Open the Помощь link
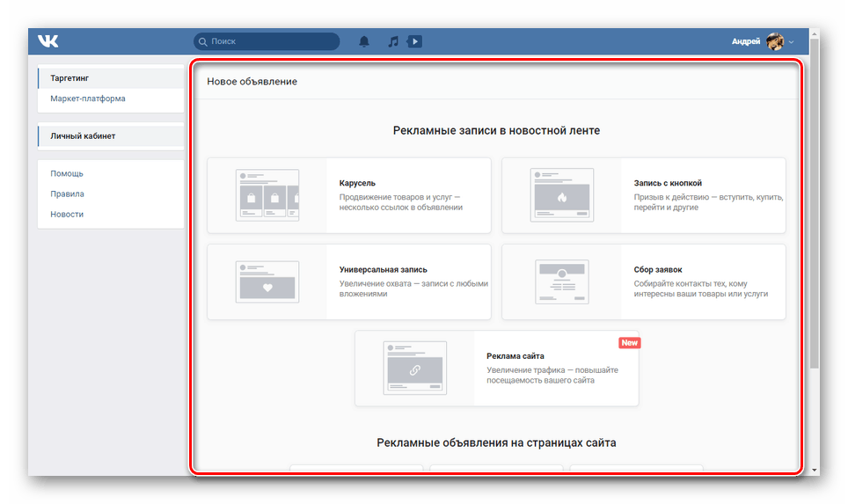848x504 pixels. pyautogui.click(x=67, y=173)
